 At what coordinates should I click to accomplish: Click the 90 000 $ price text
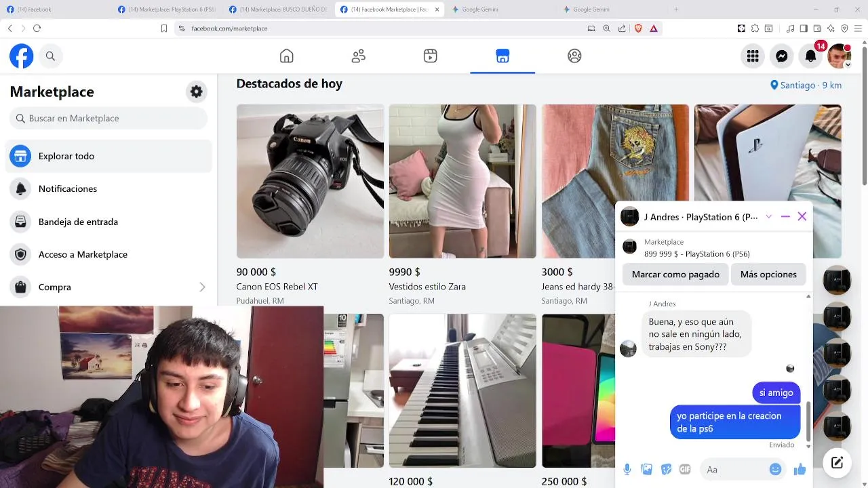point(256,272)
